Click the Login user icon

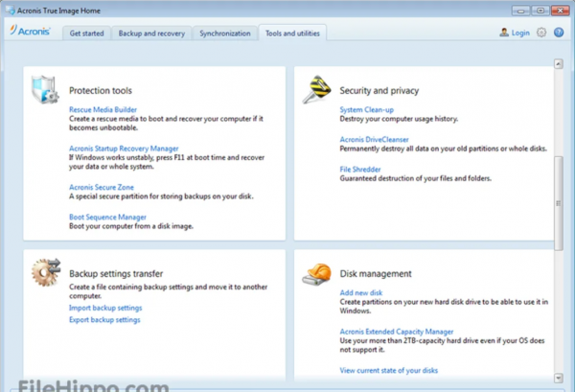(x=504, y=33)
